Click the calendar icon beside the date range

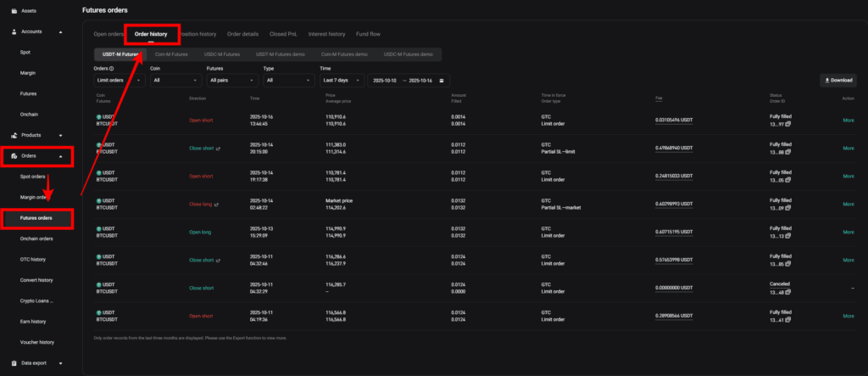(442, 81)
